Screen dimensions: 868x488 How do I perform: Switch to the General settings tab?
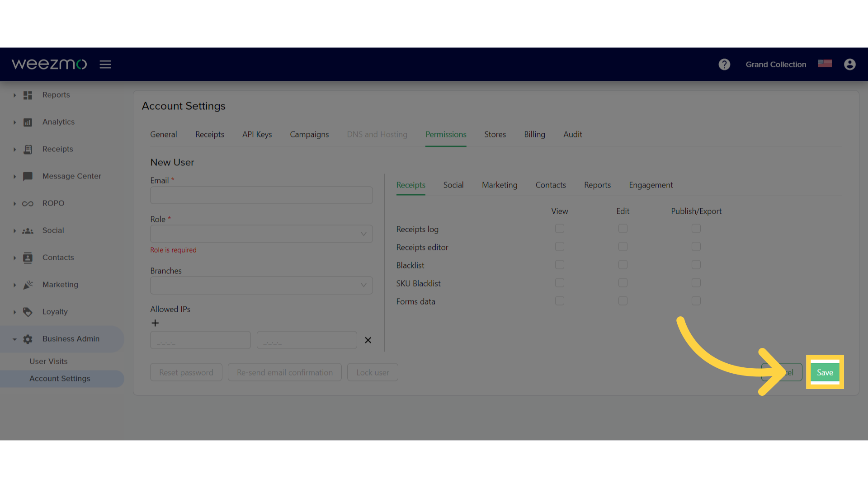click(x=164, y=135)
